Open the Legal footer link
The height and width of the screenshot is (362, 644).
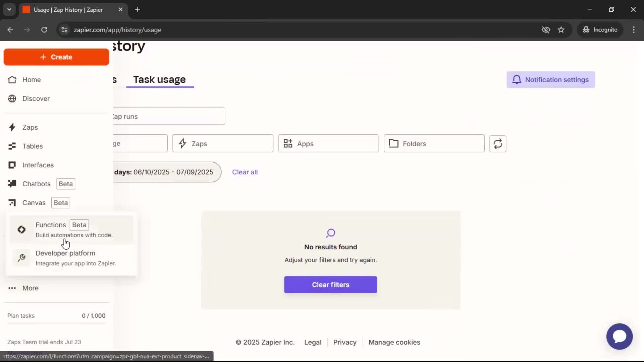tap(313, 343)
